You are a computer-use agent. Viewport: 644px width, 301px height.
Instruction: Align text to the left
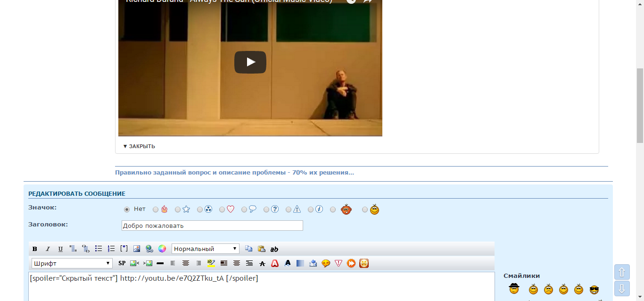(x=173, y=263)
